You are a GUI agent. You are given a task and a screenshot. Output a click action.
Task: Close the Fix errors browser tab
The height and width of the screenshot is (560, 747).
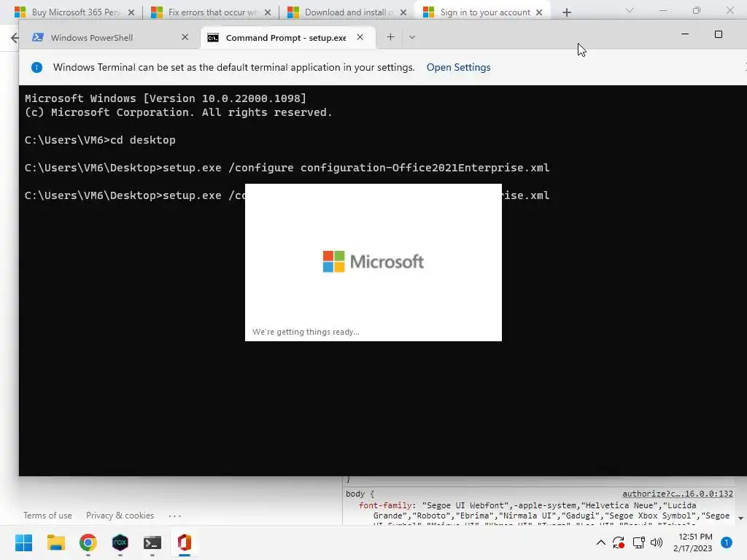click(x=267, y=12)
